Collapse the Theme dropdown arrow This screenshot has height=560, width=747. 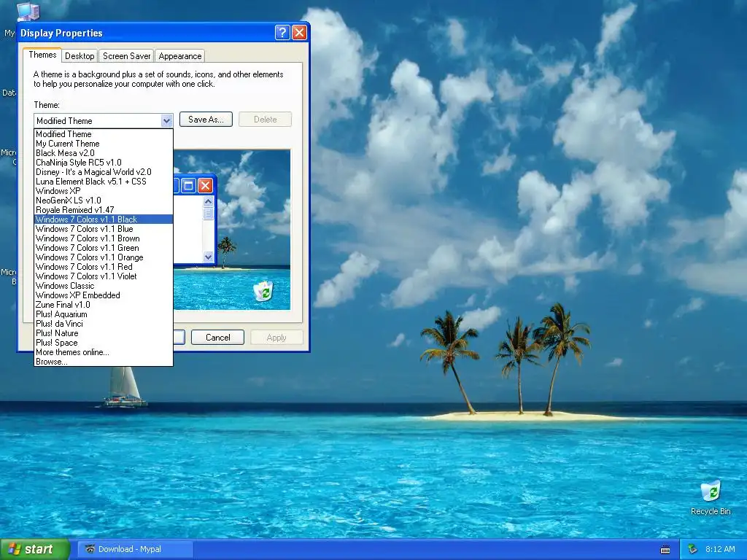(x=166, y=120)
